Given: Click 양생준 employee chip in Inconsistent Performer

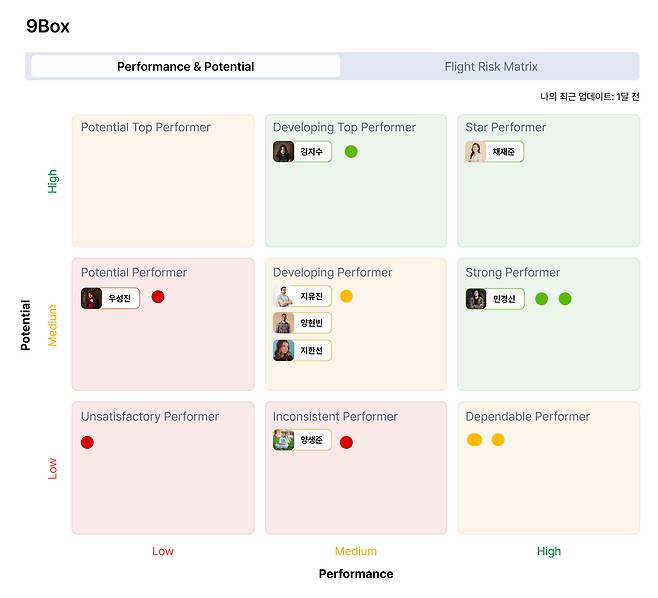Looking at the screenshot, I should pyautogui.click(x=302, y=440).
